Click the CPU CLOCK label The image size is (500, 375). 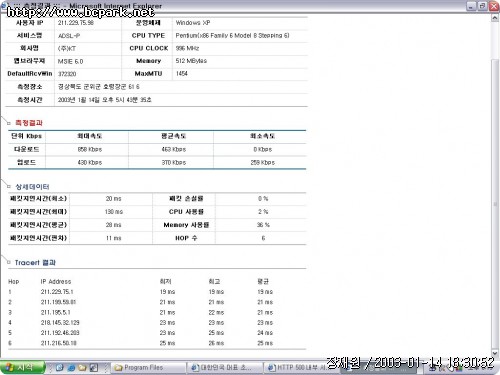coord(149,48)
